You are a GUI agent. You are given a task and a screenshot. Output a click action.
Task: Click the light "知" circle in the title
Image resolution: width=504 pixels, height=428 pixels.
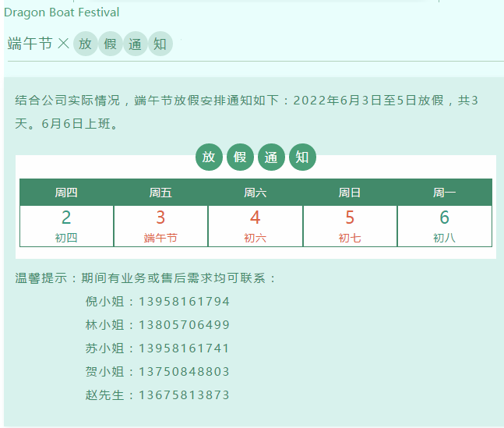pyautogui.click(x=160, y=44)
